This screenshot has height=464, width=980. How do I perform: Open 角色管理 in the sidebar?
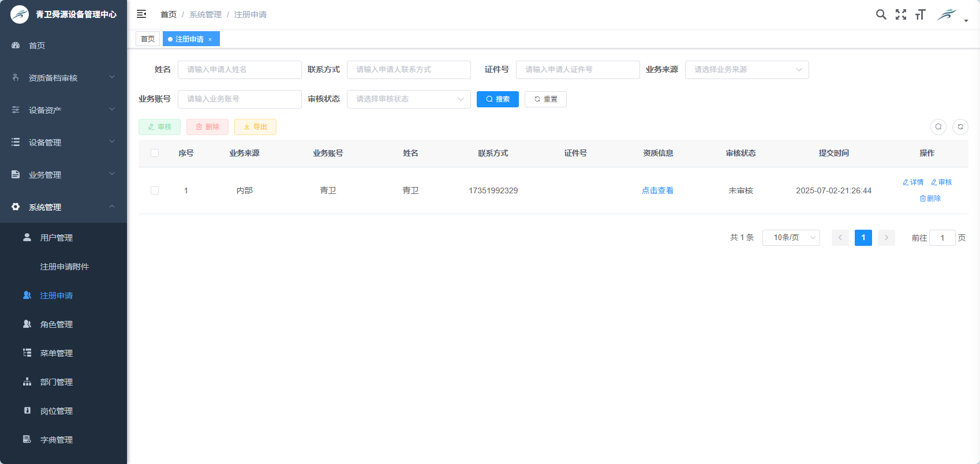click(57, 324)
